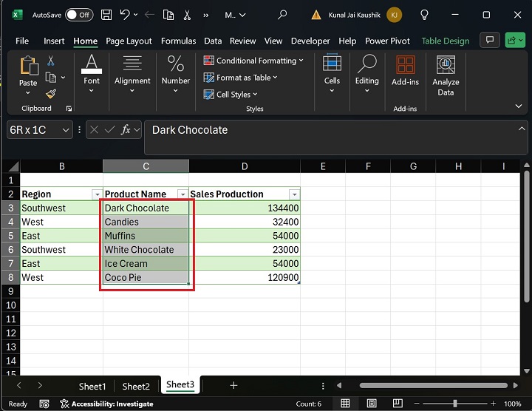Screen dimensions: 532x411
Task: Switch to Normal view in status bar
Action: click(x=345, y=404)
